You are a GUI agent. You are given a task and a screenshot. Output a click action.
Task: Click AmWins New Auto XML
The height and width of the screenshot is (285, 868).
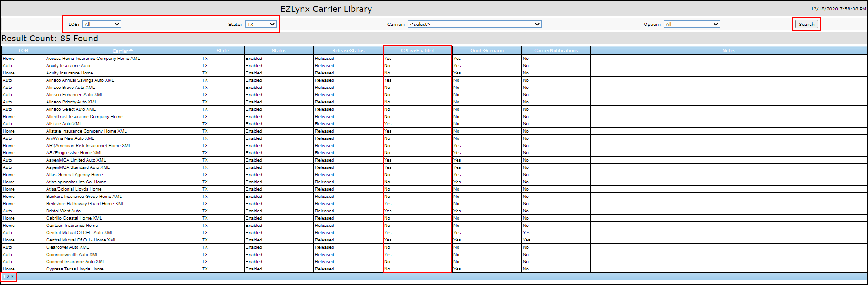70,138
